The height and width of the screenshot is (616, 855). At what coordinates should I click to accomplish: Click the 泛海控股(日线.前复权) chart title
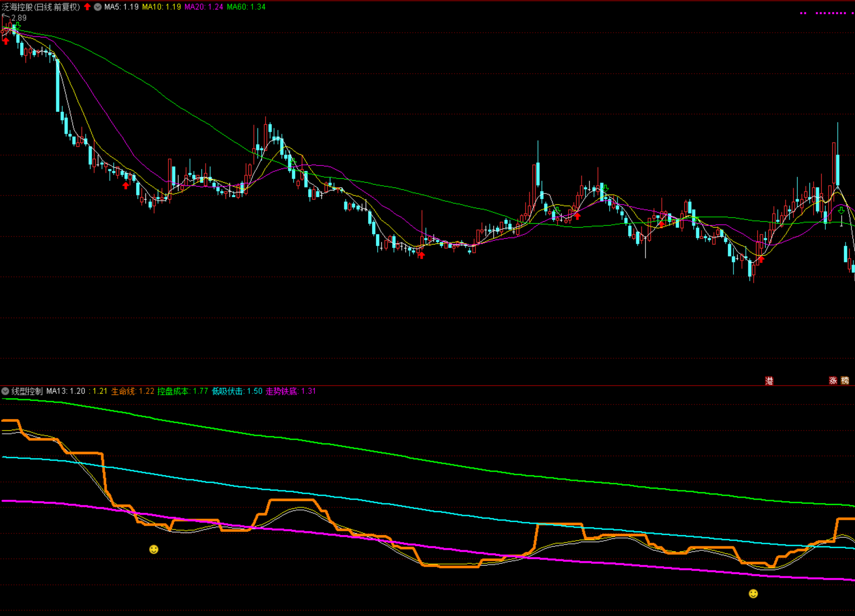[41, 7]
